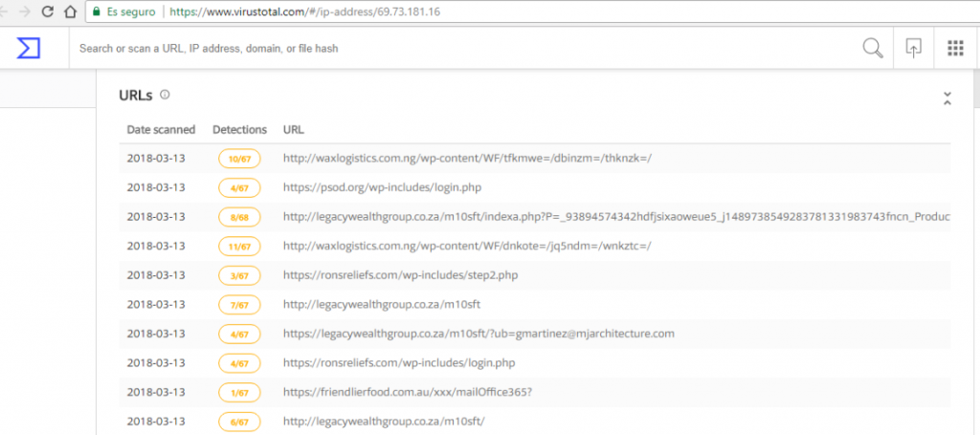The height and width of the screenshot is (435, 980).
Task: Open the gmartinez@mjarchitecture.com URL
Action: pyautogui.click(x=479, y=334)
